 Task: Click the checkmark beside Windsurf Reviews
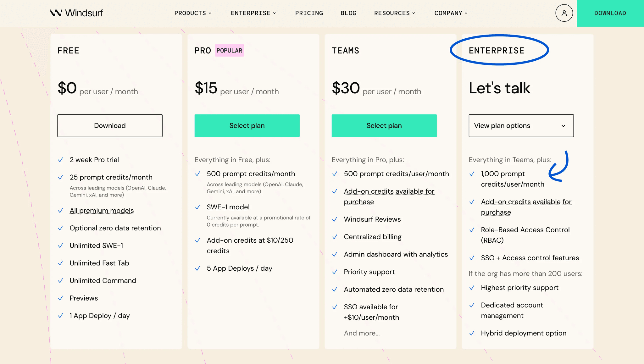tap(335, 219)
